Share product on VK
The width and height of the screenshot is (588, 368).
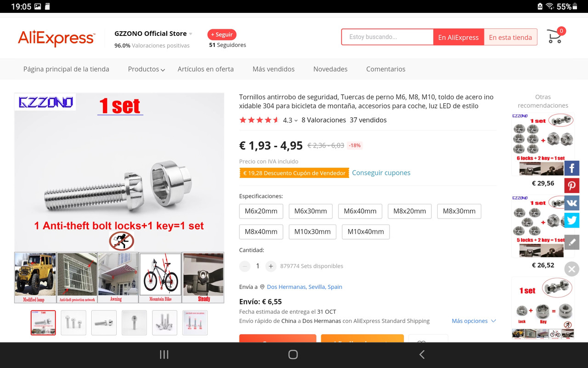tap(571, 203)
